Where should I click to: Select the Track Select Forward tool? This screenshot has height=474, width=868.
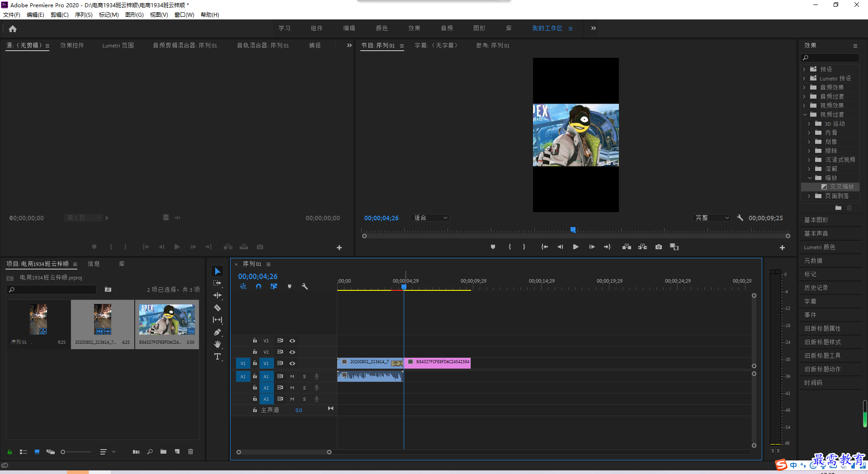pyautogui.click(x=217, y=283)
